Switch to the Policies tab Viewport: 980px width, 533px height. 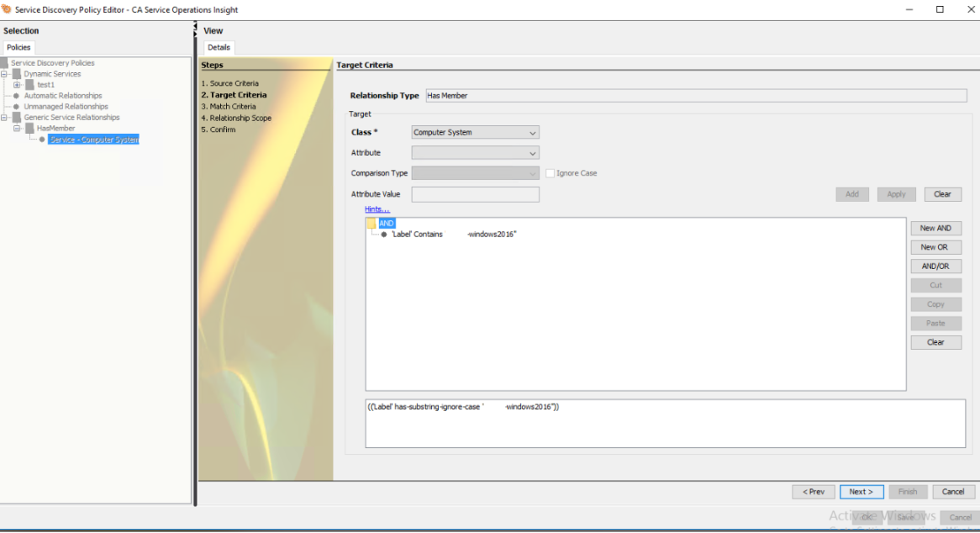click(x=18, y=47)
